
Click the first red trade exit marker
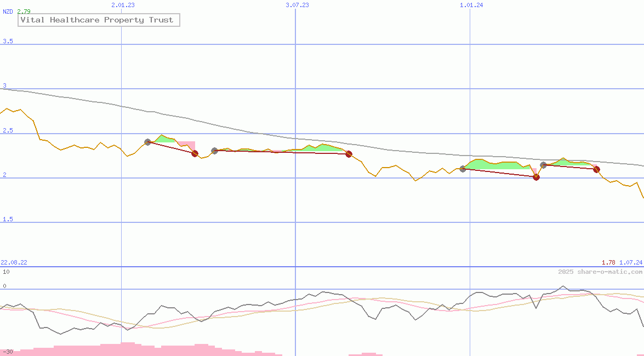pos(195,153)
